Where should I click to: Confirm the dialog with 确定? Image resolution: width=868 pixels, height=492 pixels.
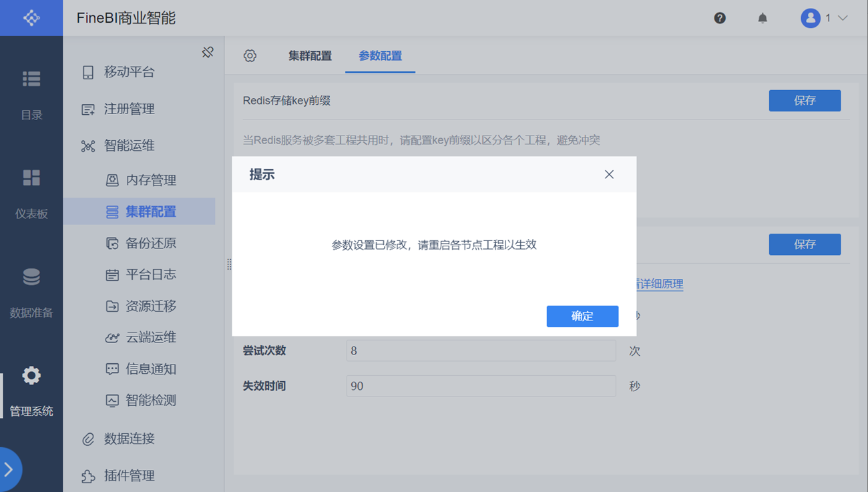582,316
